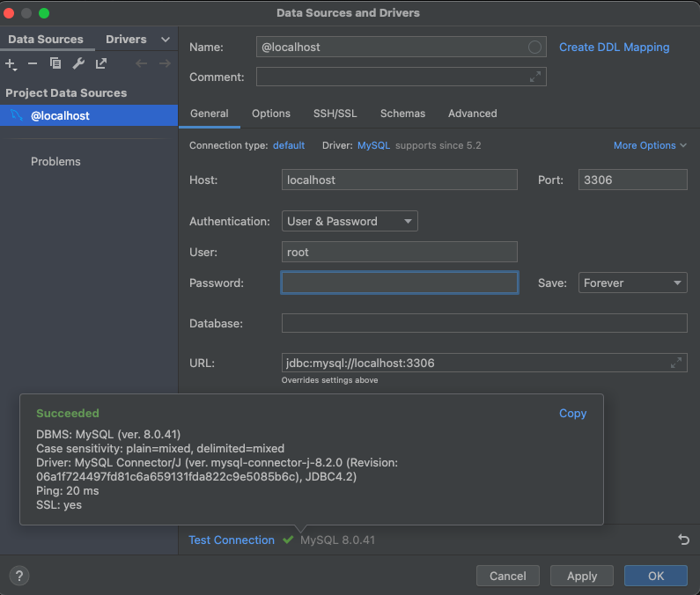Click the 'Ping: 20 ms' line
The image size is (700, 595).
coord(68,490)
